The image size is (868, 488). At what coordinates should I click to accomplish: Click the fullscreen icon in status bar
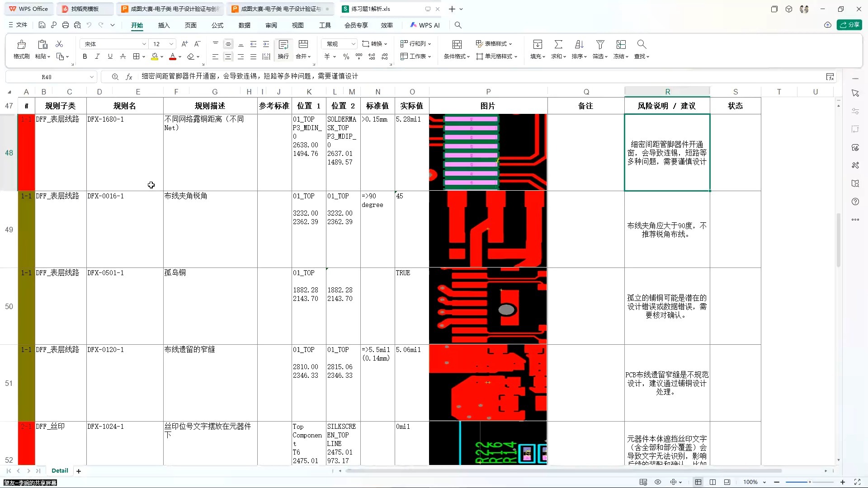pos(857,482)
